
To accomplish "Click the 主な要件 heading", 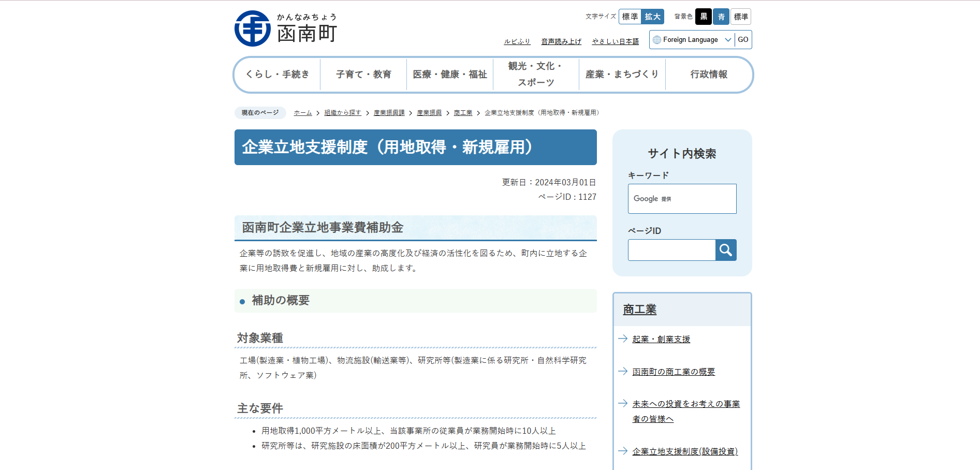I will [260, 408].
